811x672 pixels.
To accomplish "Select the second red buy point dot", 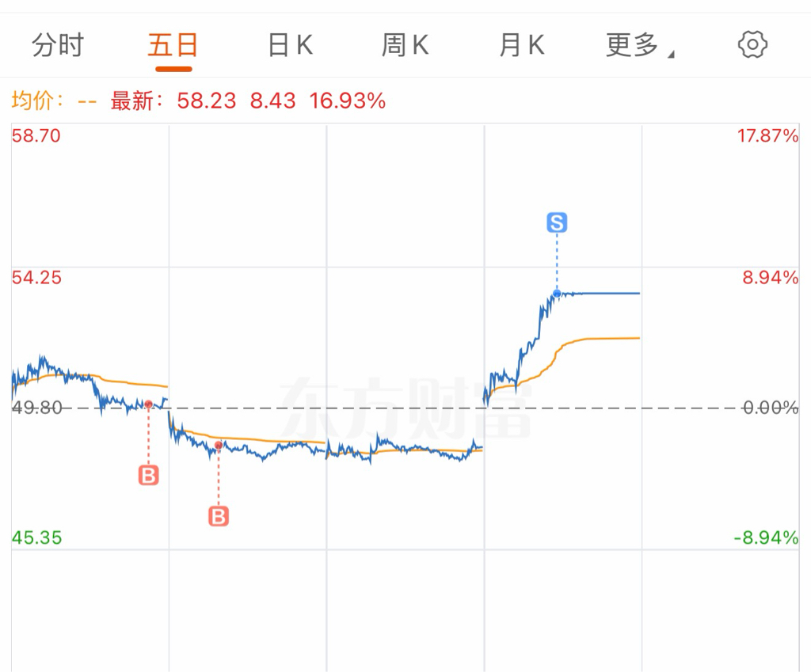I will click(x=219, y=445).
